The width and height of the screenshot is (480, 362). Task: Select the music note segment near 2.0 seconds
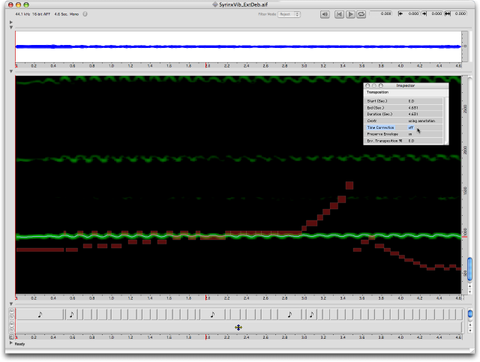212,314
